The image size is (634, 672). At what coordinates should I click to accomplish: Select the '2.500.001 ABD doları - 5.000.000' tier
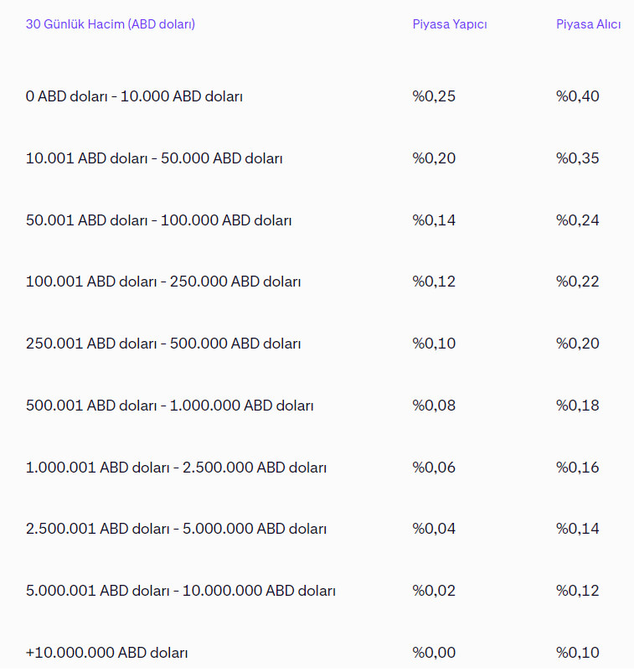(x=176, y=529)
